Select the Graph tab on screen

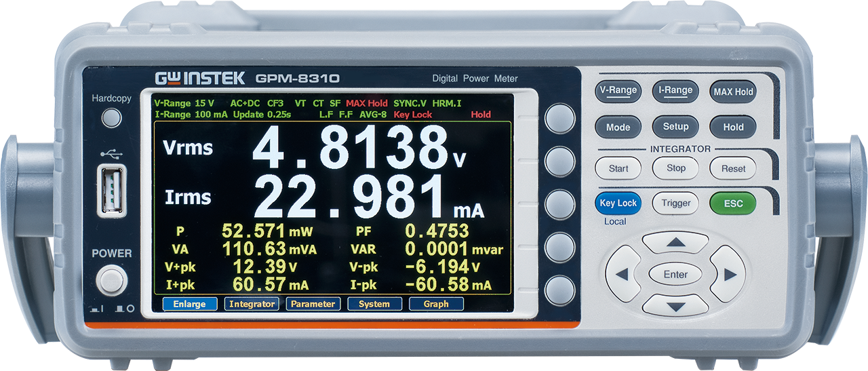pyautogui.click(x=436, y=305)
